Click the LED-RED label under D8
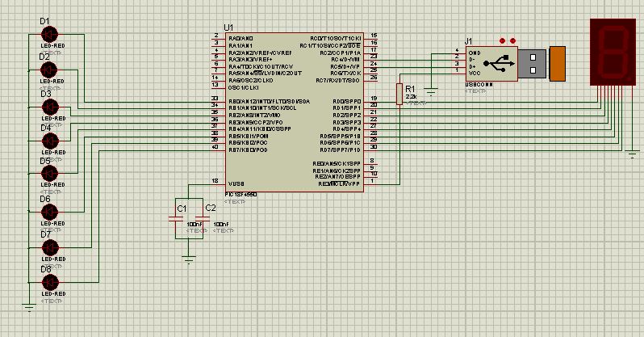 pyautogui.click(x=54, y=294)
